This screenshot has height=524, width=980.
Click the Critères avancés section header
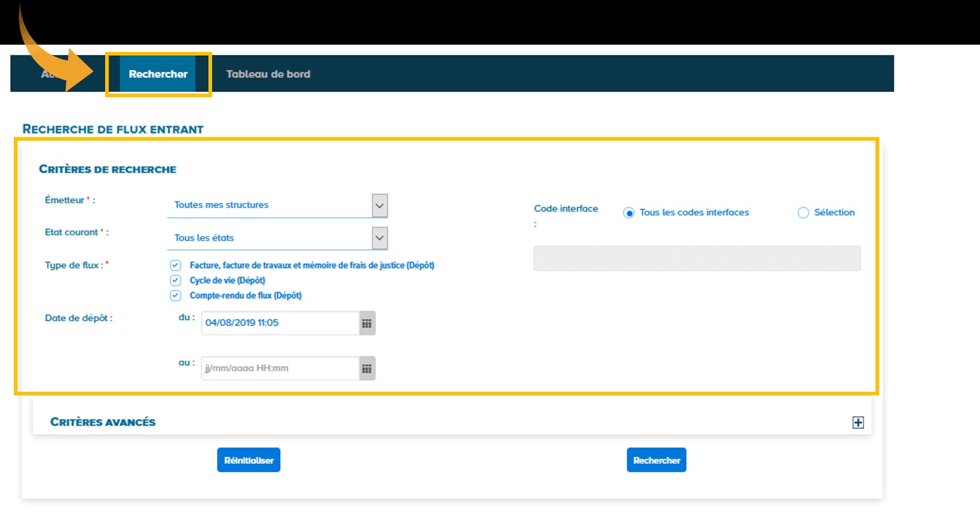click(x=103, y=422)
